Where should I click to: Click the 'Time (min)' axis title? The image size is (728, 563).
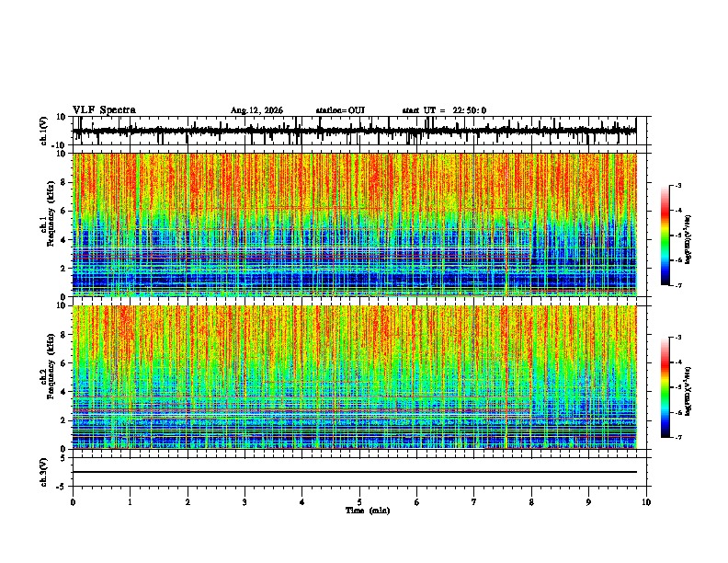(x=368, y=511)
